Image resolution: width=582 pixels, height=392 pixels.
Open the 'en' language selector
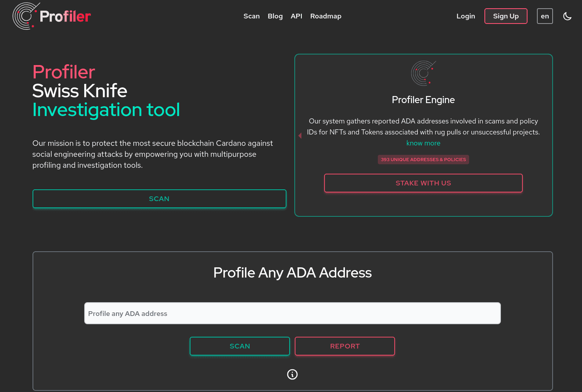545,16
